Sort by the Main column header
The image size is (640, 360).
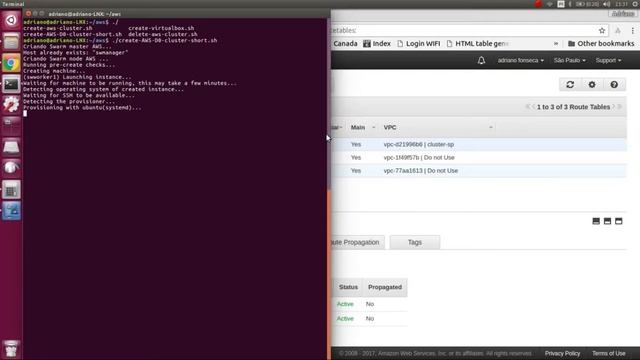(x=362, y=127)
